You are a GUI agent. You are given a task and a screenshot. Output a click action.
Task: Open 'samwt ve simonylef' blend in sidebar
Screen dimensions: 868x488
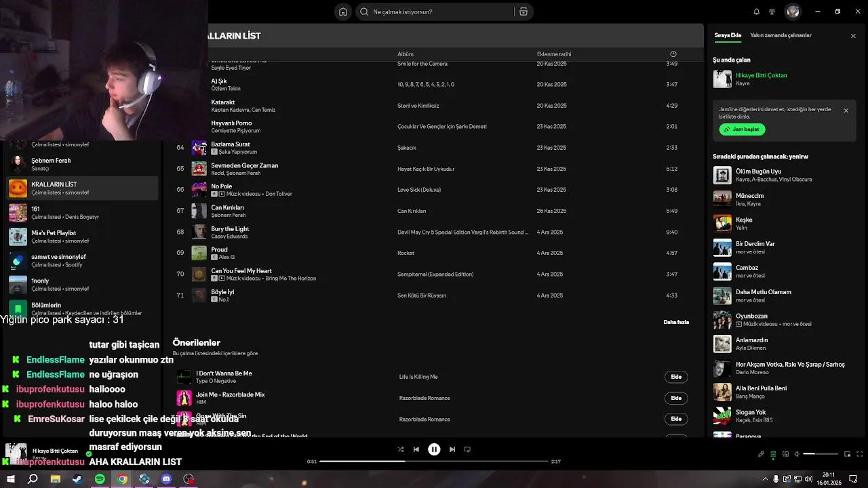tap(82, 260)
